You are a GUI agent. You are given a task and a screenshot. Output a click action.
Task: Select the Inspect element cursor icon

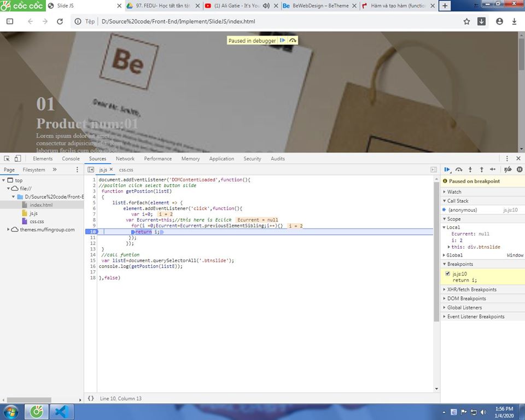[8, 158]
